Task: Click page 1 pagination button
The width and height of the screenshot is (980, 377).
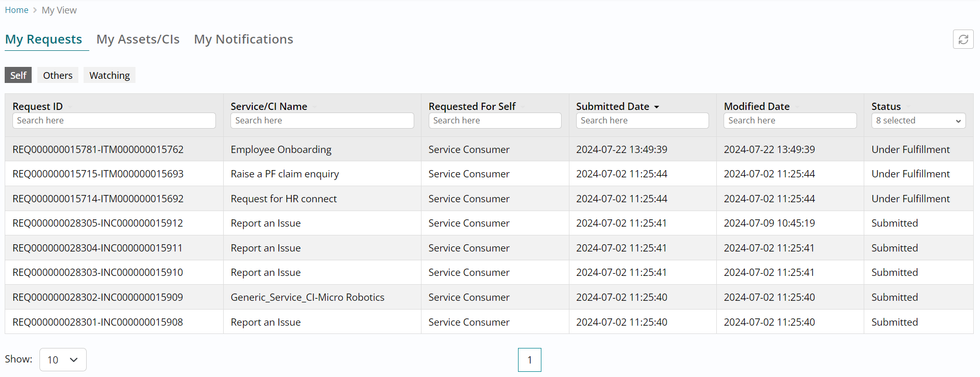Action: pyautogui.click(x=529, y=360)
